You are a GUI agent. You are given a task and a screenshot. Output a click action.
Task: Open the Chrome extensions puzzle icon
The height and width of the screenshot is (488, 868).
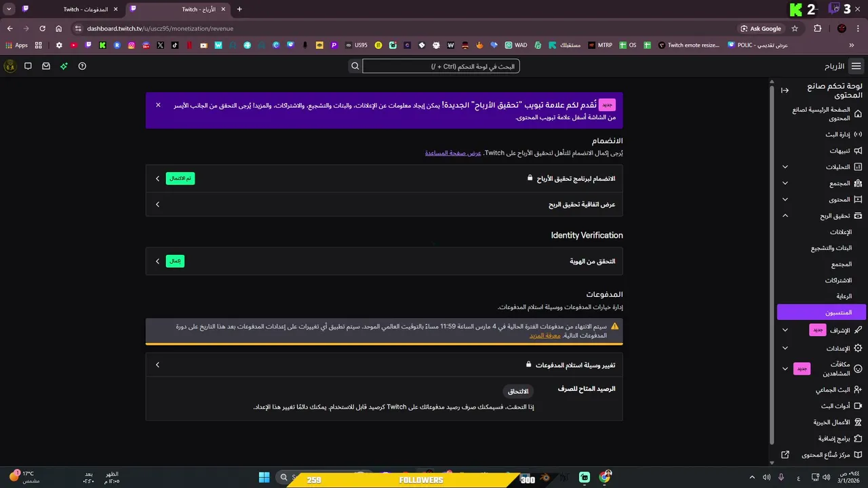pyautogui.click(x=817, y=28)
